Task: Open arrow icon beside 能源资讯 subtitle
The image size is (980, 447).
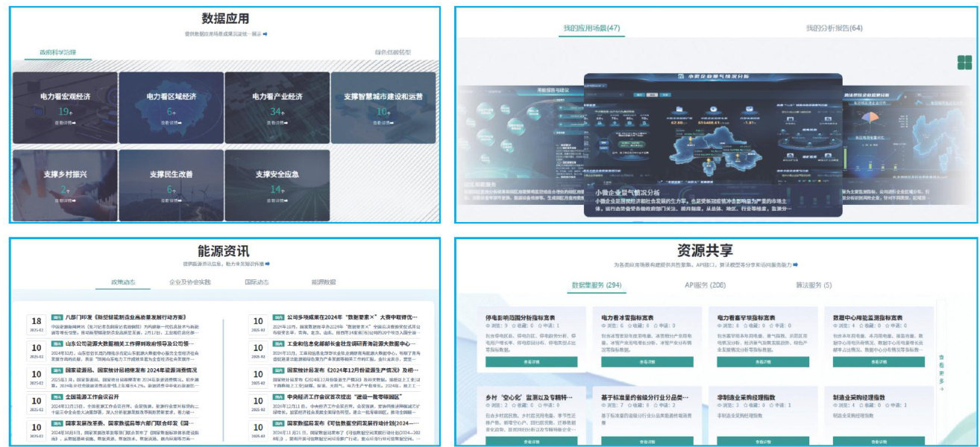Action: pos(268,264)
